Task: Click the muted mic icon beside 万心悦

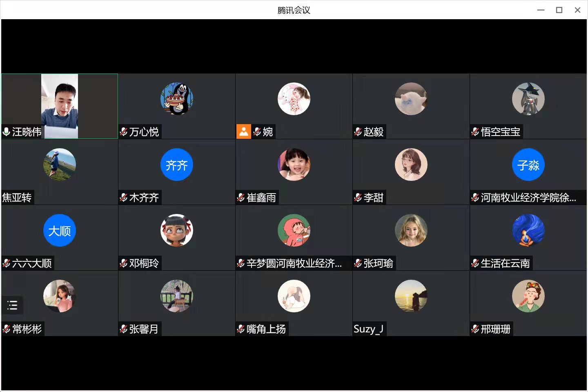Action: [x=124, y=131]
